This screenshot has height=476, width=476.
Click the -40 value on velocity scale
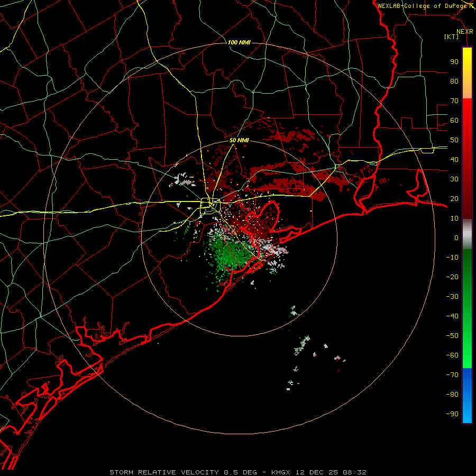point(452,316)
